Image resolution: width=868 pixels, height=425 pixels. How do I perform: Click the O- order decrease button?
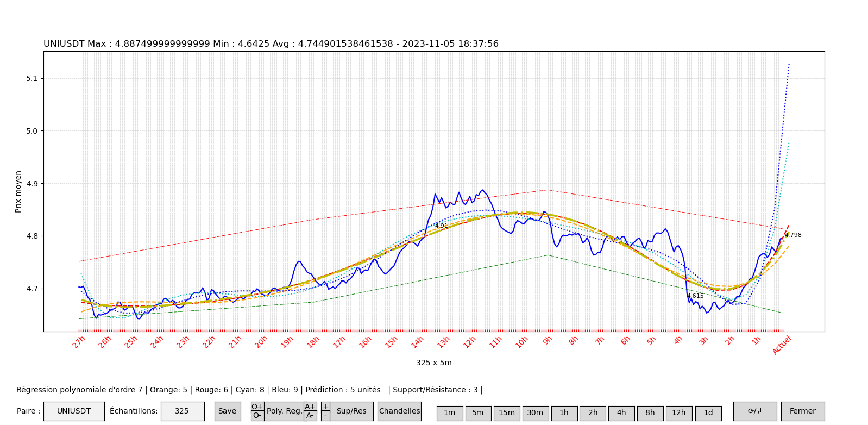click(257, 416)
